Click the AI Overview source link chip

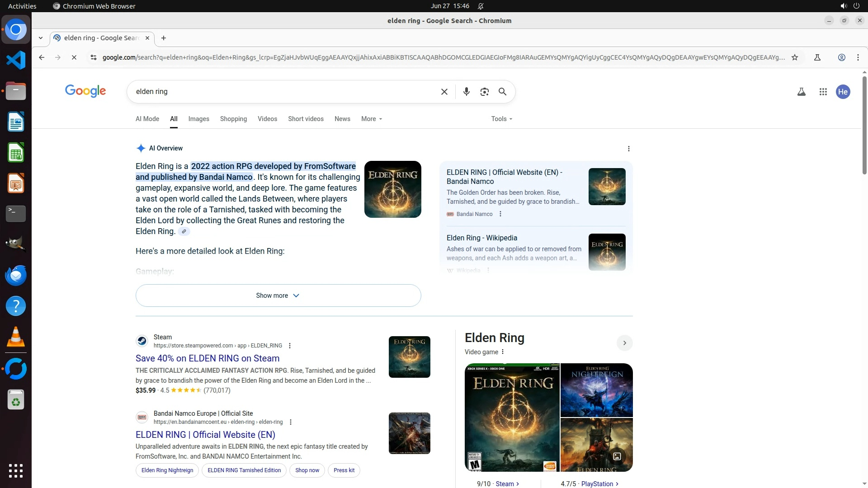pos(184,231)
